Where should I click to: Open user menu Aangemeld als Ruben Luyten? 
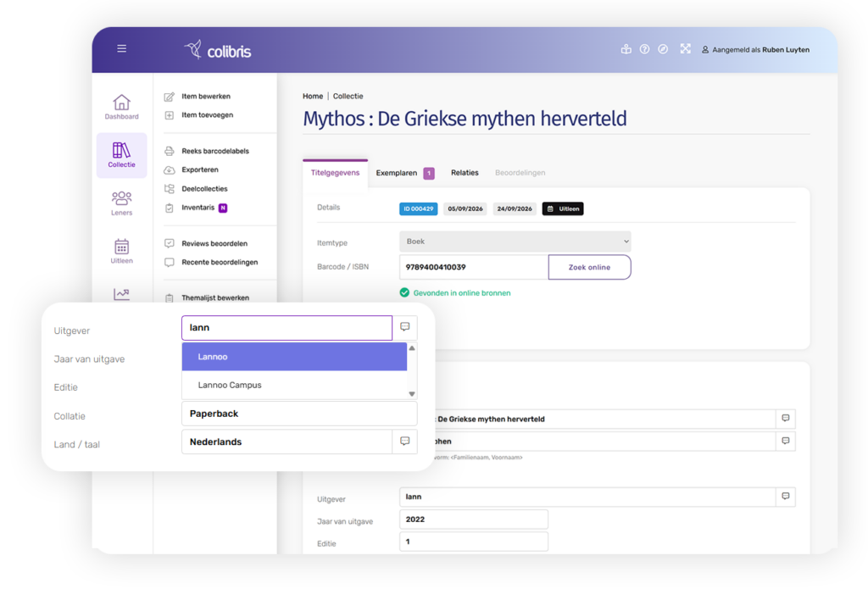coord(755,50)
